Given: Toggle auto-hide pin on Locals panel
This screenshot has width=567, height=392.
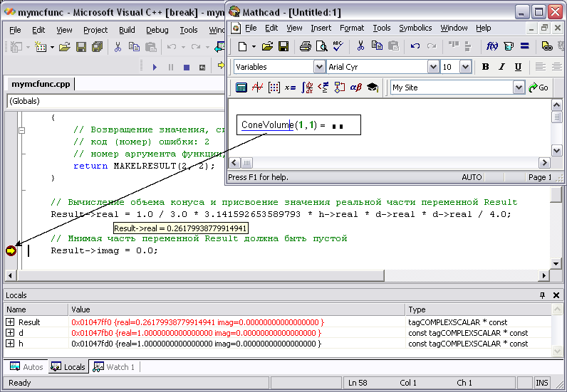Looking at the screenshot, I should pyautogui.click(x=542, y=295).
